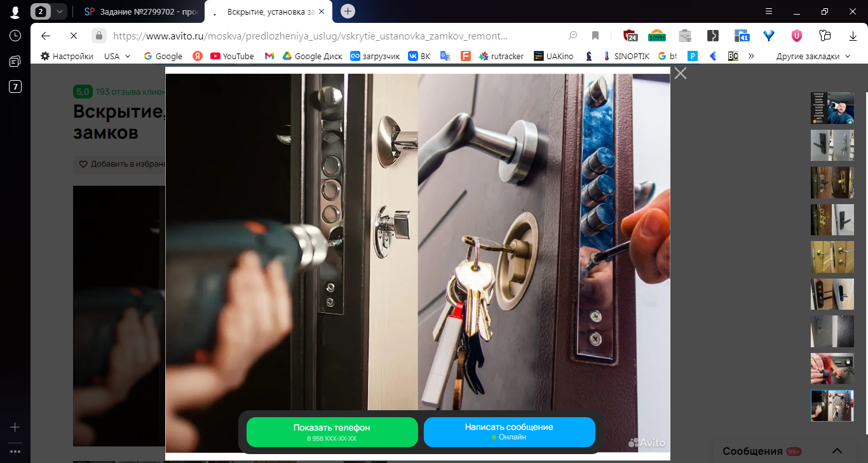
Task: Open the pink U shield extension
Action: [x=796, y=36]
